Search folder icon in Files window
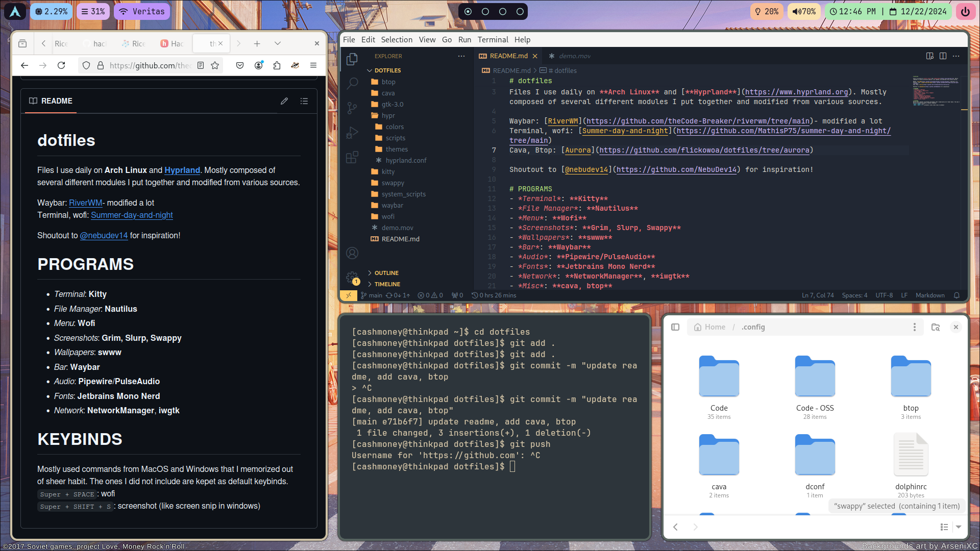Image resolution: width=980 pixels, height=551 pixels. point(936,327)
